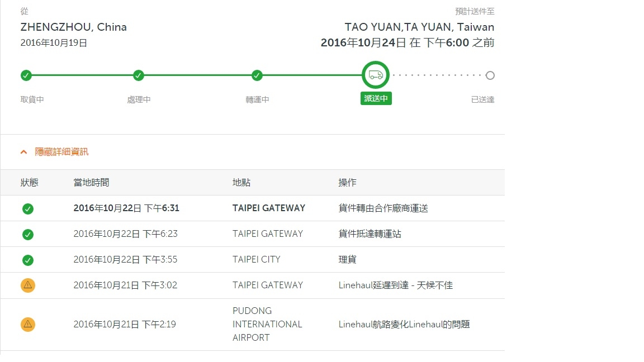Image resolution: width=644 pixels, height=362 pixels.
Task: Click the green check icon for 下午6:23 entry
Action: point(28,235)
